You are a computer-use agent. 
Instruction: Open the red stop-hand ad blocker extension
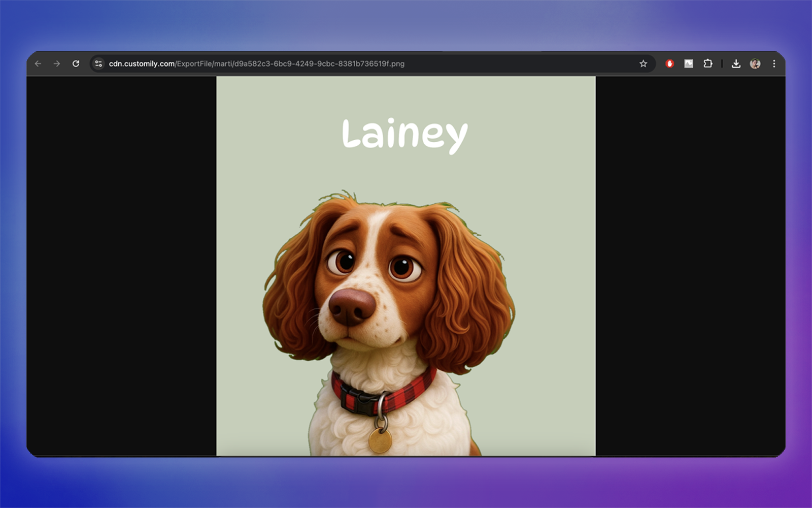click(670, 63)
